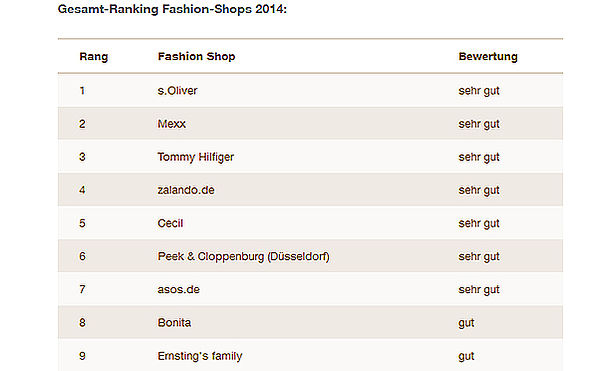This screenshot has width=613, height=371.
Task: Select the s.Oliver shop name
Action: click(x=177, y=91)
